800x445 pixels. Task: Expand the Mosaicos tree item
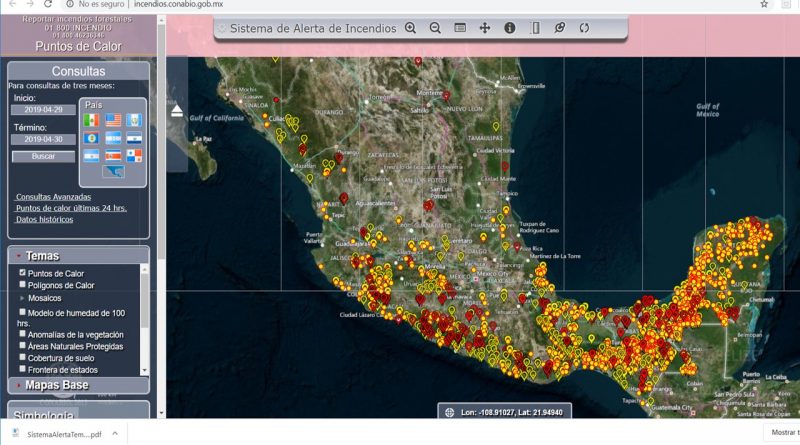point(23,298)
